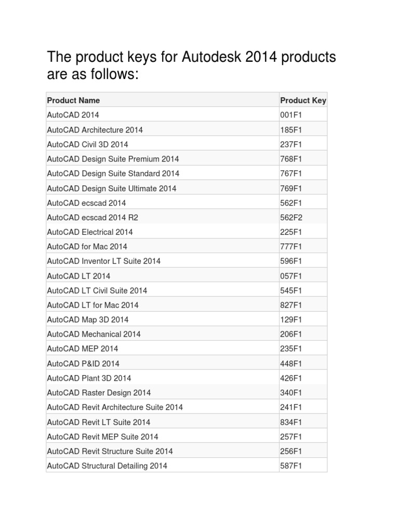The height and width of the screenshot is (532, 399).
Task: Click the document heading about Autodesk 2014 products
Action: (191, 65)
